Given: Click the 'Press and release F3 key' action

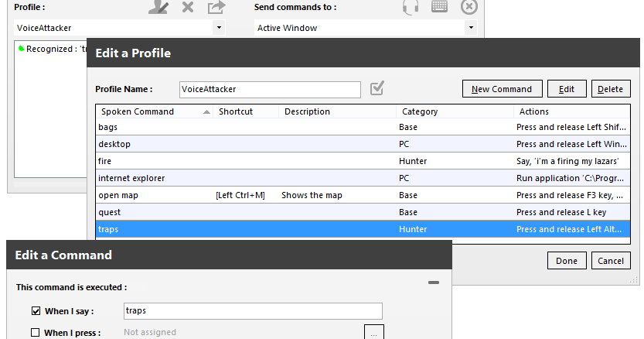Looking at the screenshot, I should pos(570,195).
